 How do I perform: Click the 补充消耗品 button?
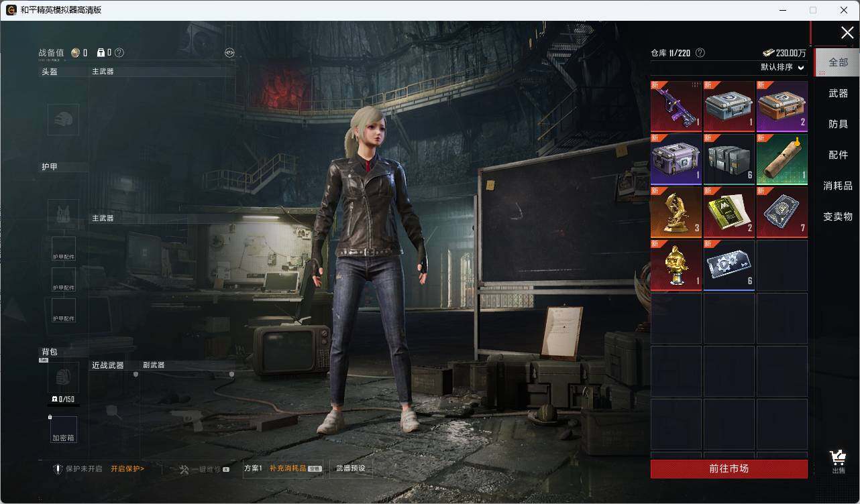pos(295,468)
